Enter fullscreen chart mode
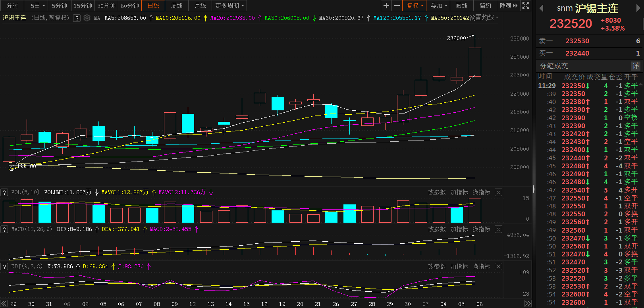The image size is (644, 308). point(526,6)
